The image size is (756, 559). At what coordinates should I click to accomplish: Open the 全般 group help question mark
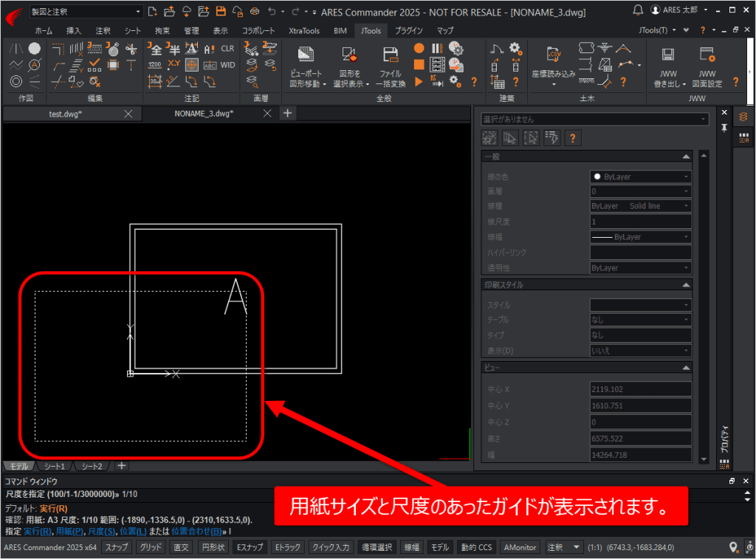click(474, 81)
